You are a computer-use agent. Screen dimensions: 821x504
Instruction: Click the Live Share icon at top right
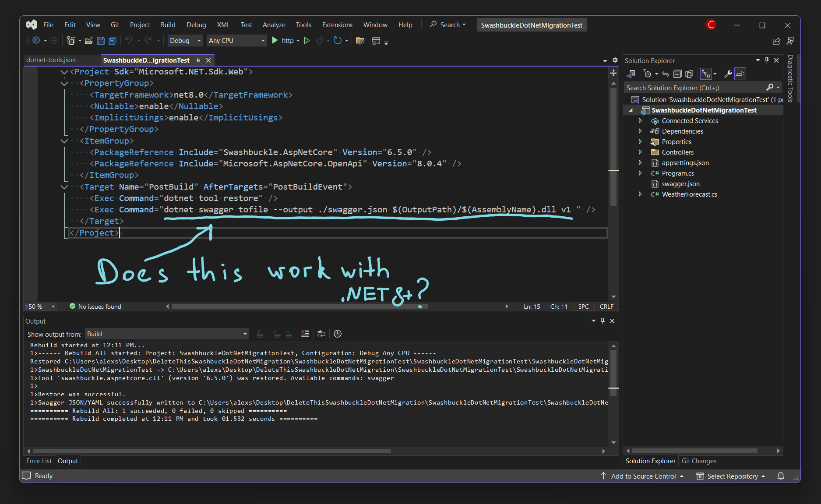pyautogui.click(x=777, y=41)
